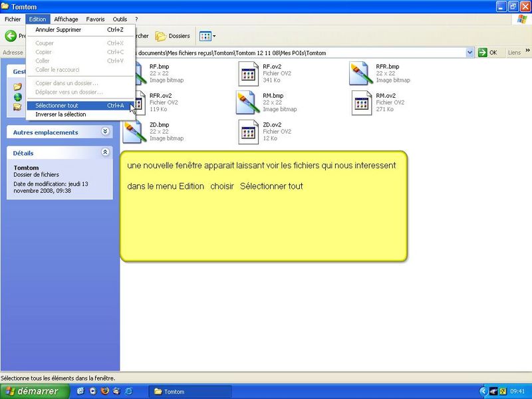Click the RF.bmp file name
The image size is (532, 399).
click(160, 66)
